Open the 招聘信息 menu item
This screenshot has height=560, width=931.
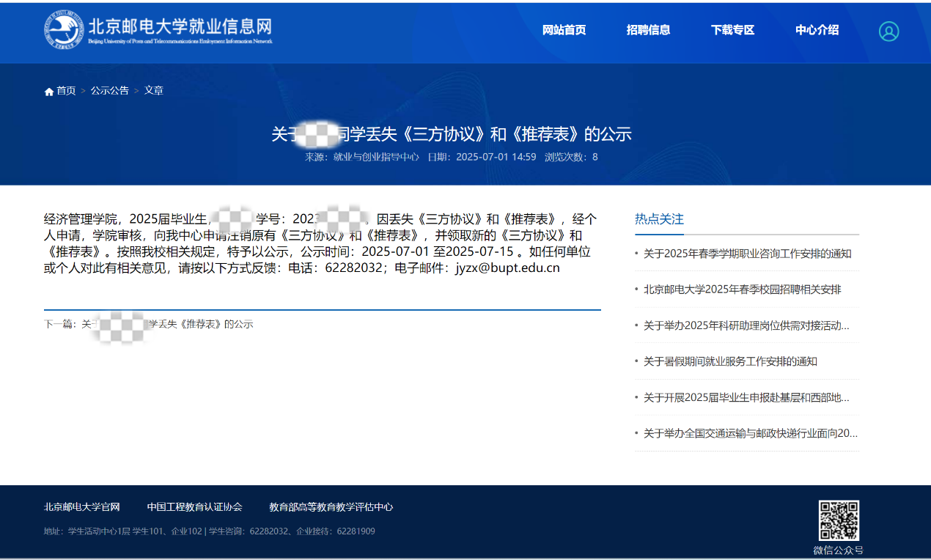pyautogui.click(x=648, y=30)
